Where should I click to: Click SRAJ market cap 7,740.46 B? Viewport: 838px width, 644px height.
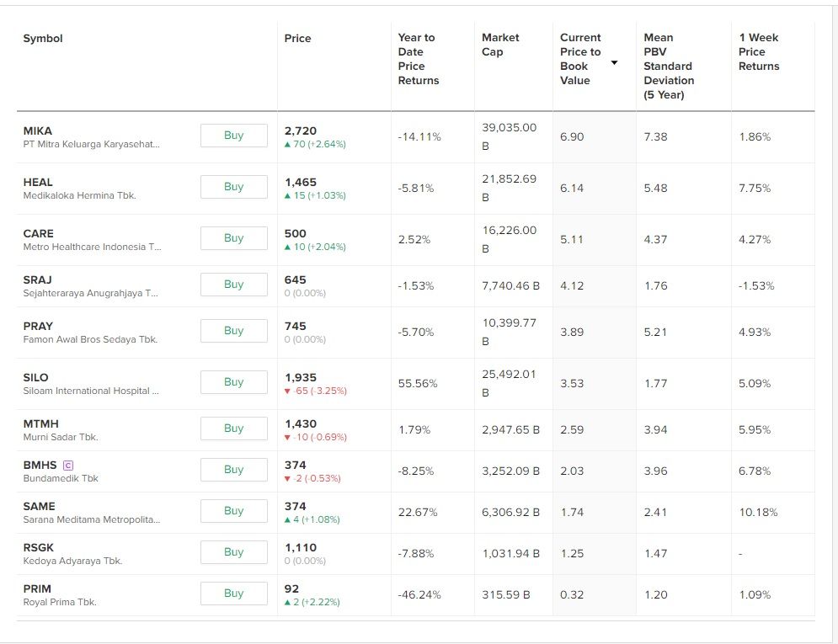pos(510,285)
